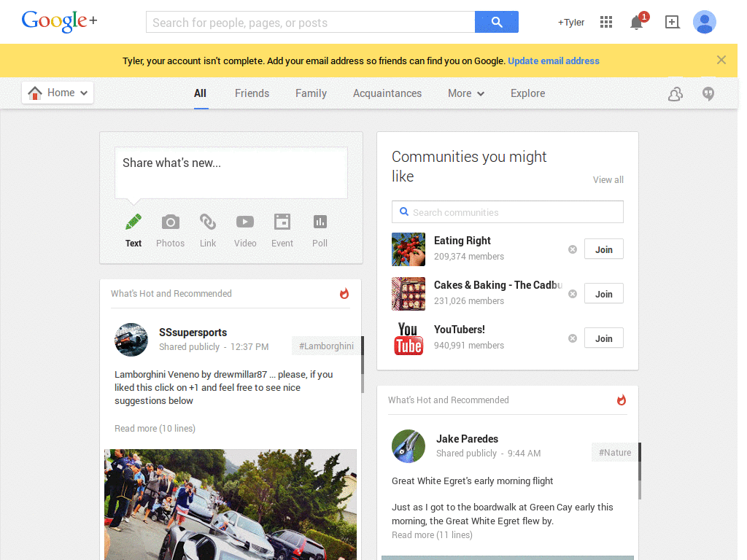Click the Cakes & Baking community thumbnail

409,294
